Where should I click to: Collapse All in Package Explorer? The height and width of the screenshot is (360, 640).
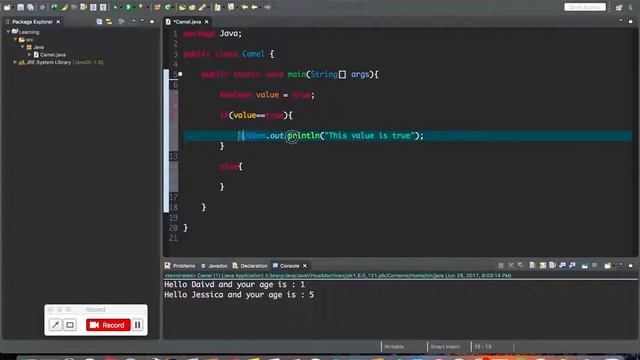point(99,21)
